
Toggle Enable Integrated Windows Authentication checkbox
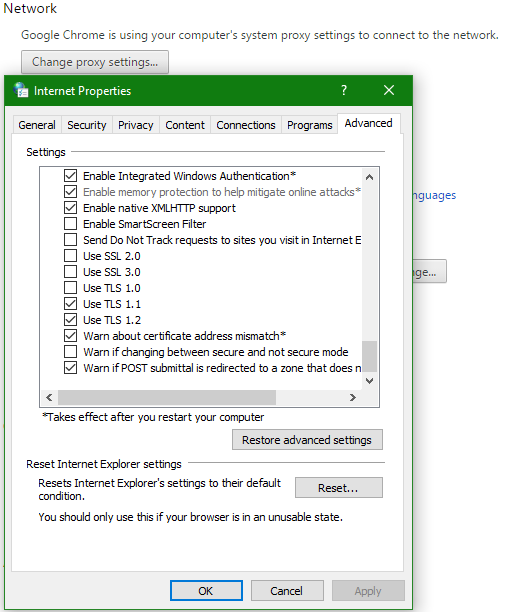point(70,176)
